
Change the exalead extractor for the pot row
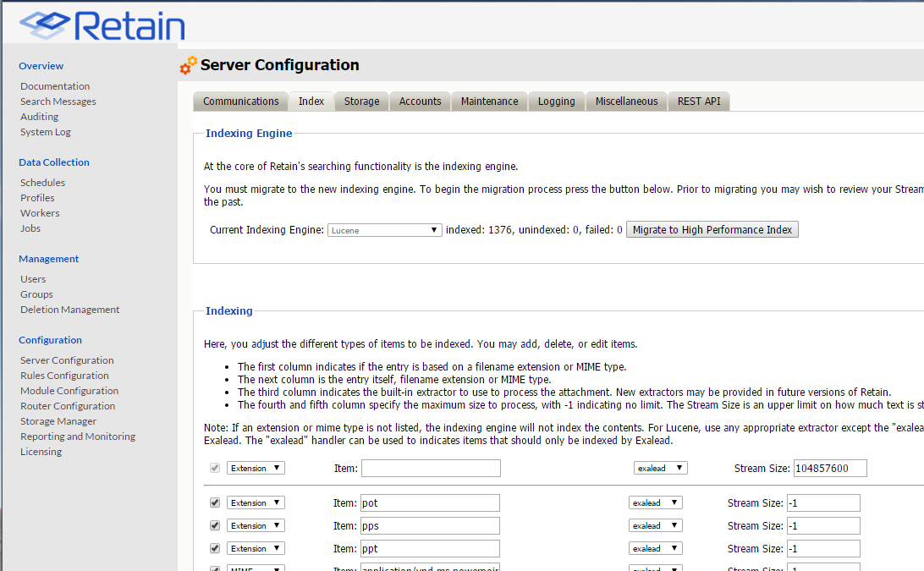click(x=655, y=502)
